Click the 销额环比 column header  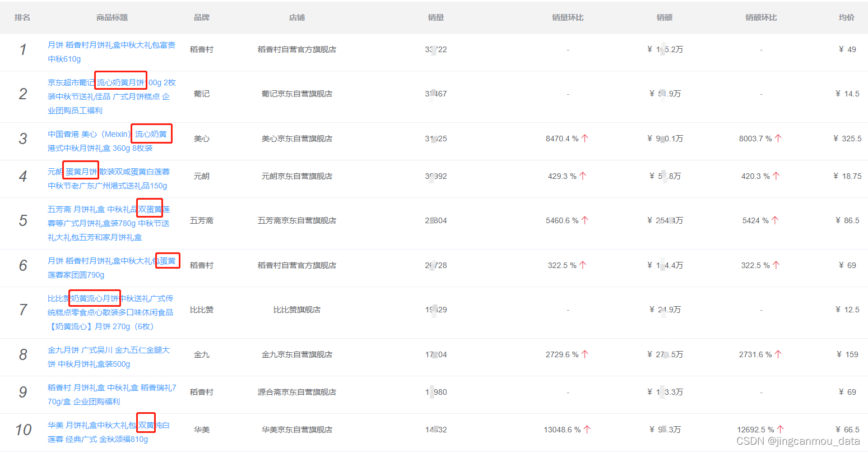pyautogui.click(x=761, y=17)
